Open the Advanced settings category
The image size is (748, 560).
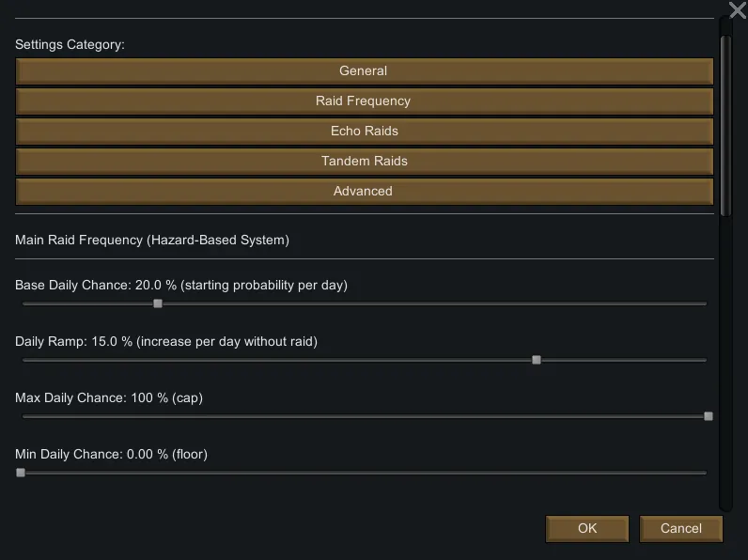coord(364,192)
